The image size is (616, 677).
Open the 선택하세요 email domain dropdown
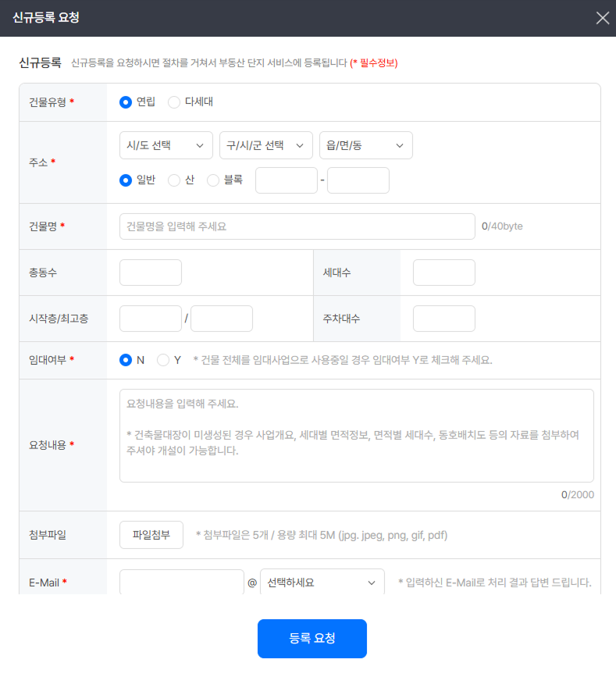coord(322,583)
